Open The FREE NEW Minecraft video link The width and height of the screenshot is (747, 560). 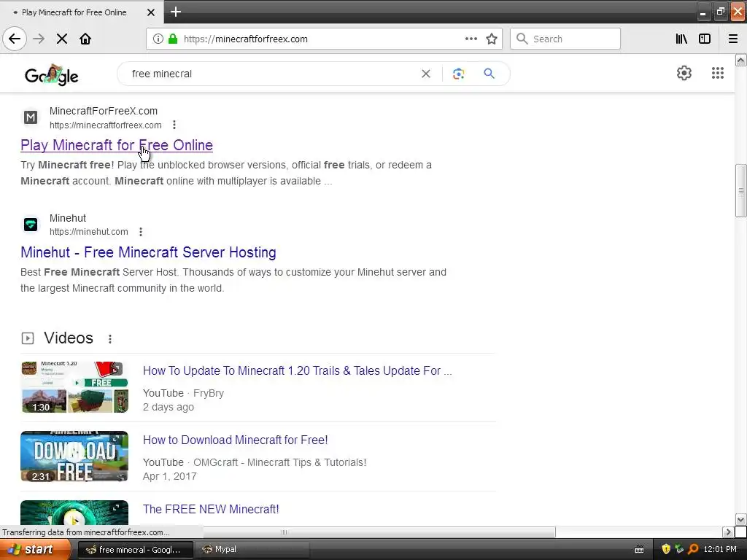[x=211, y=509]
